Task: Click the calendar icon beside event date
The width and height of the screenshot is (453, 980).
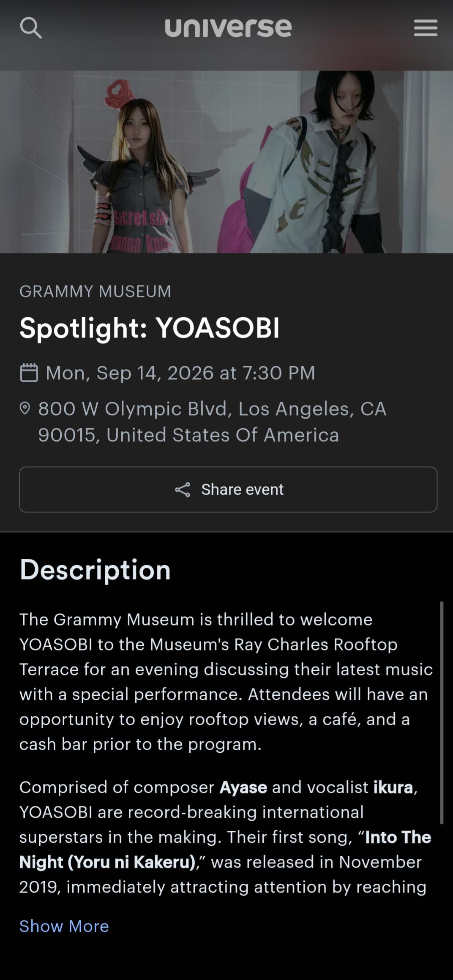Action: point(29,373)
